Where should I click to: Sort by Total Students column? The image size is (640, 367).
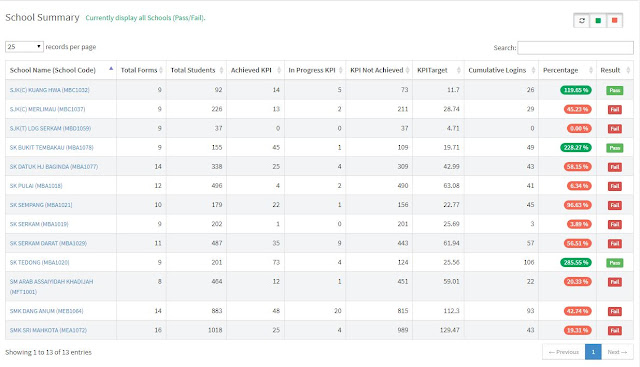click(x=196, y=70)
